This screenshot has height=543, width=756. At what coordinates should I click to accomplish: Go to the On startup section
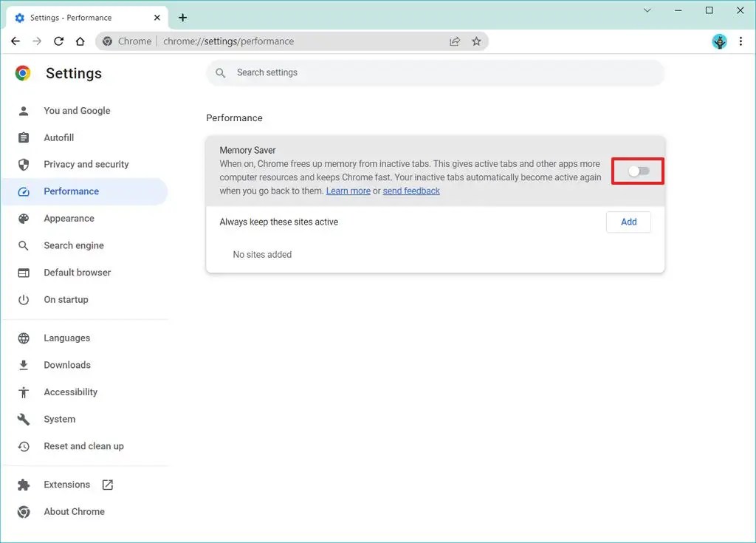pyautogui.click(x=66, y=299)
